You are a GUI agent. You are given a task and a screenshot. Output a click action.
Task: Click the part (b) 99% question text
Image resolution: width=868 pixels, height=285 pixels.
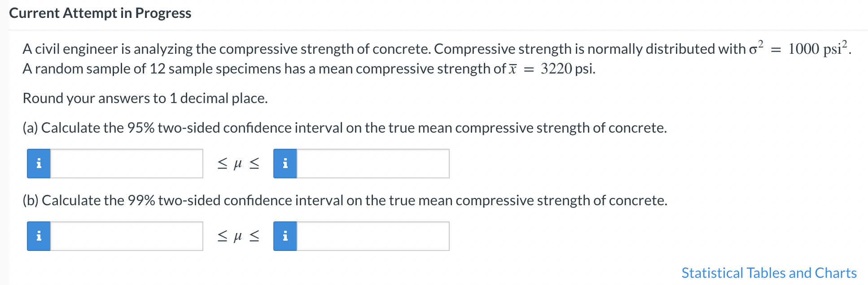click(345, 200)
